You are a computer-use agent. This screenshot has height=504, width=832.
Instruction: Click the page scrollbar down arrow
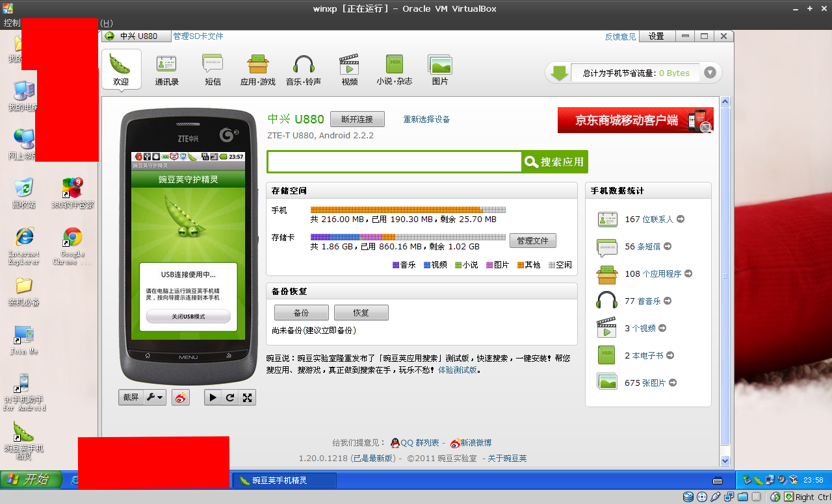click(x=725, y=460)
